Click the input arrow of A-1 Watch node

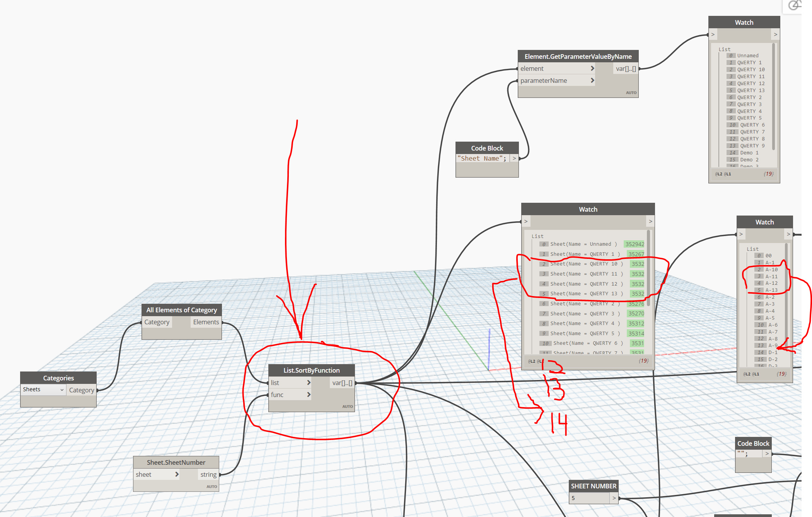point(741,234)
